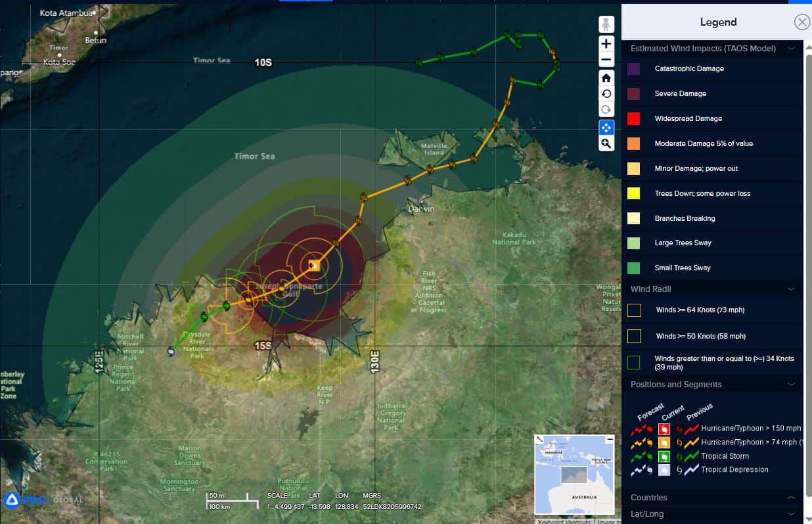Viewport: 812px width, 524px height.
Task: Click the Catastrophic Damage purple swatch
Action: tap(633, 69)
